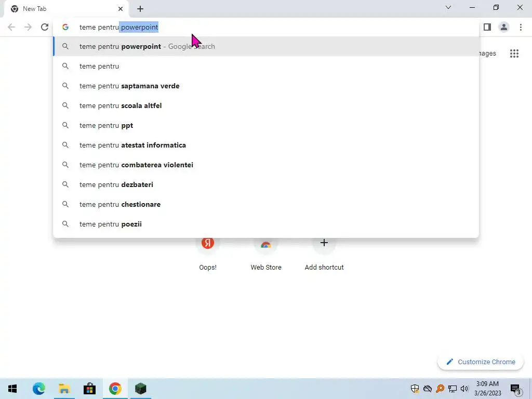
Task: Open Windows Security tray icon
Action: [415, 389]
